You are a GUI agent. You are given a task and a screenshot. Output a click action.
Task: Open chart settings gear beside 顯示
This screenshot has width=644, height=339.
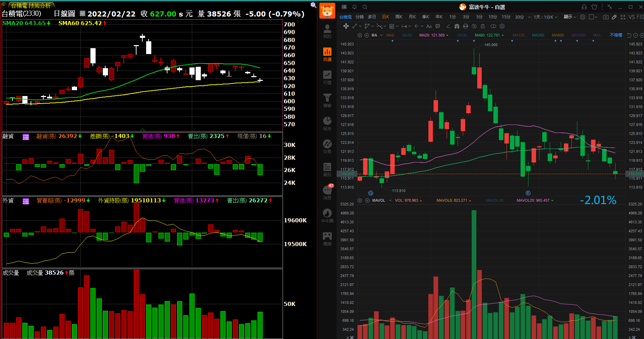(582, 17)
